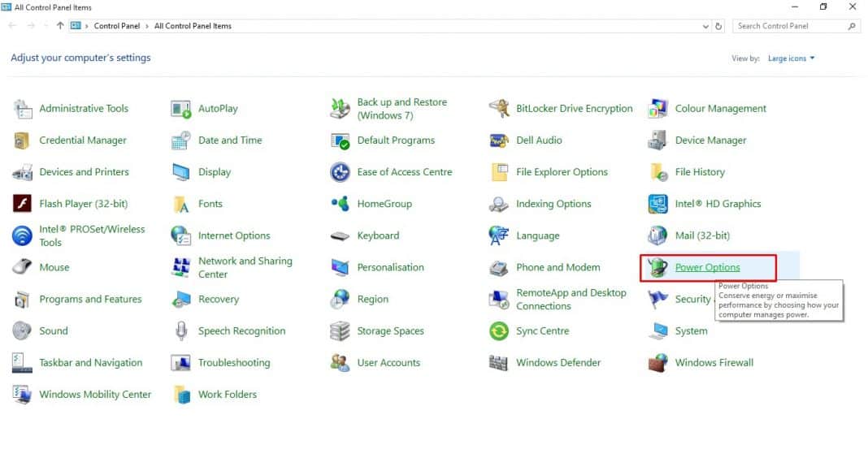Open Programs and Features link
868x462 pixels.
pyautogui.click(x=90, y=299)
